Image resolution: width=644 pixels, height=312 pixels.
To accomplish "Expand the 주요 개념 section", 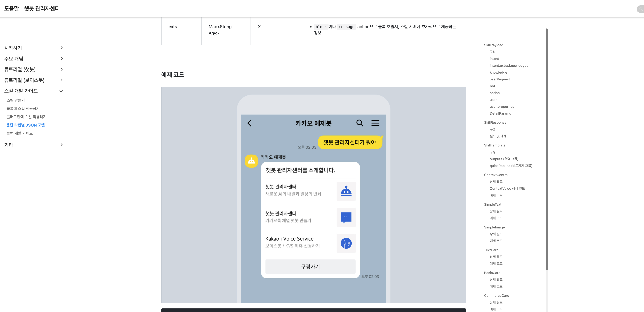I will coord(62,59).
